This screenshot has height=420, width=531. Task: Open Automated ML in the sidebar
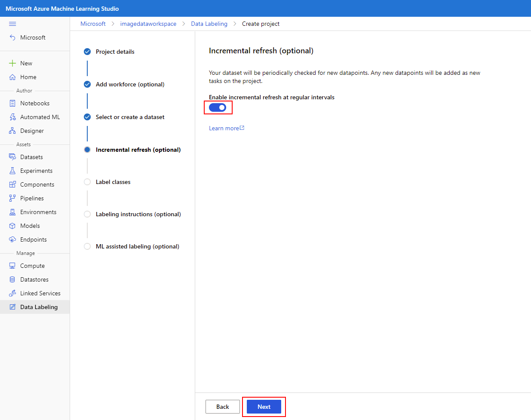[39, 116]
